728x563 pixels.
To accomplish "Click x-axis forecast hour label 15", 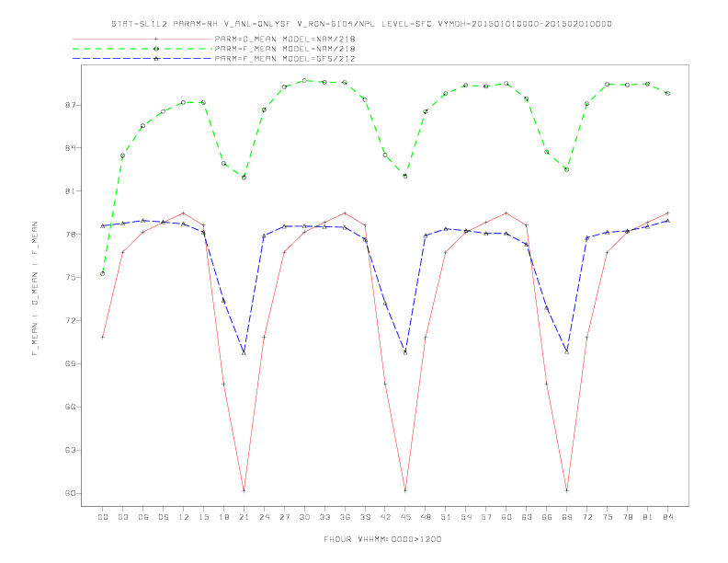I will [x=203, y=517].
